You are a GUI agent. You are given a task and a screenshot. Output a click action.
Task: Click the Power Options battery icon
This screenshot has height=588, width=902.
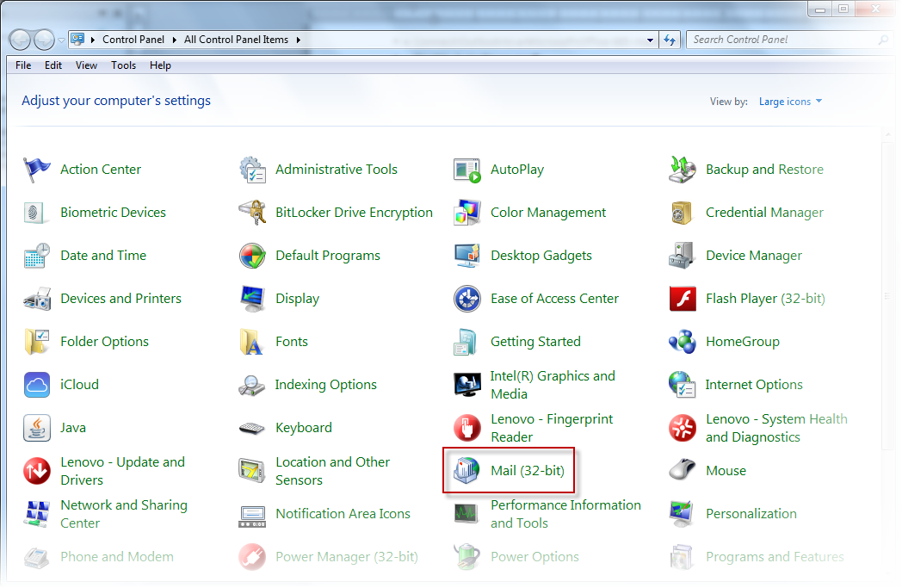coord(467,557)
